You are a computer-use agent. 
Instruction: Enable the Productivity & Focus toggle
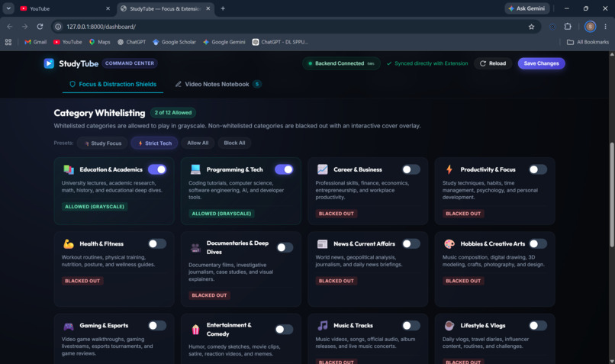pos(538,169)
